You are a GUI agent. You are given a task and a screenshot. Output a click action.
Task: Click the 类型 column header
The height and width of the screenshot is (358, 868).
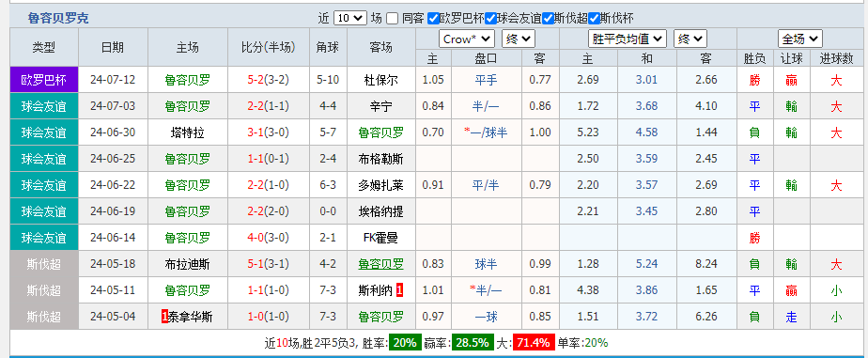pos(44,48)
